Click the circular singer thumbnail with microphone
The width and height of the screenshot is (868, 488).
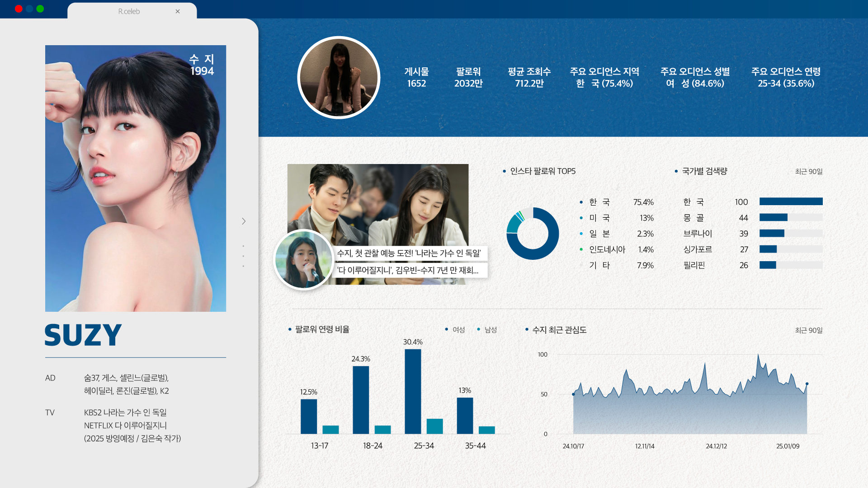304,259
